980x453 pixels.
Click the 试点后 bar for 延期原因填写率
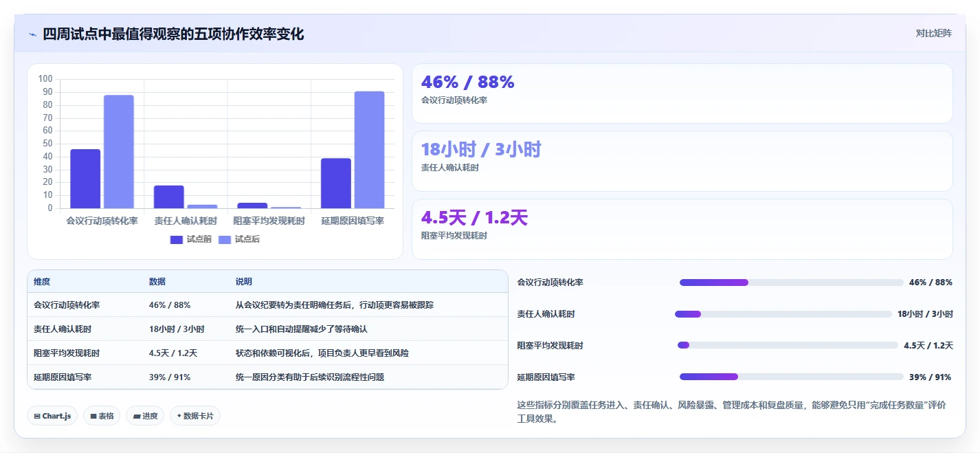coord(370,150)
